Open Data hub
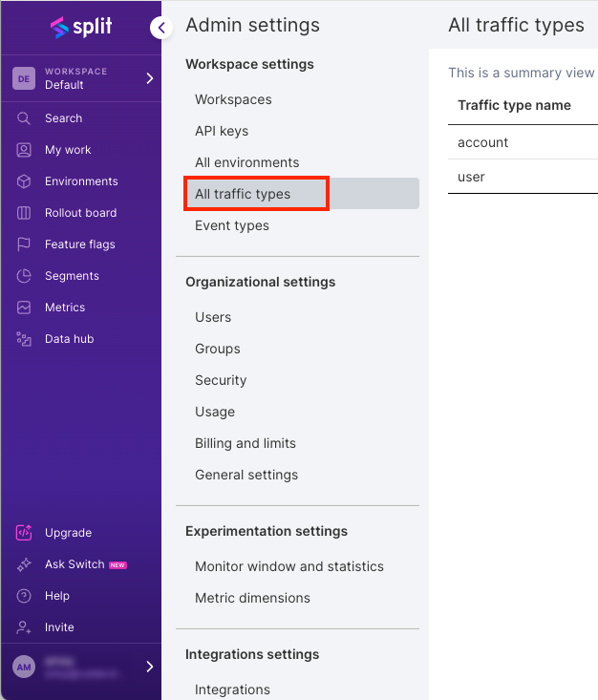Image resolution: width=598 pixels, height=700 pixels. tap(69, 339)
